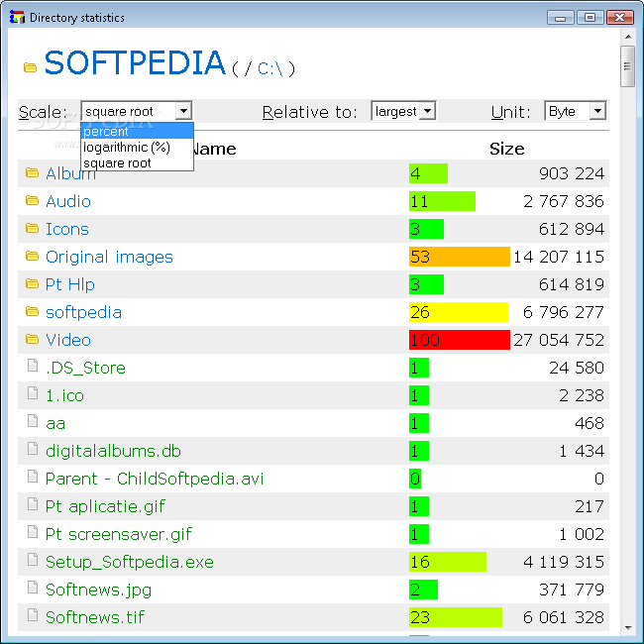Click the scrollbar up arrow
Screen dimensions: 644x644
pos(627,37)
